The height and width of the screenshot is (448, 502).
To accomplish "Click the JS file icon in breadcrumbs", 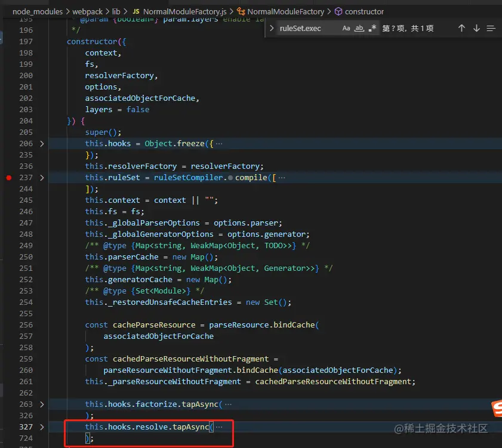I will click(x=135, y=11).
